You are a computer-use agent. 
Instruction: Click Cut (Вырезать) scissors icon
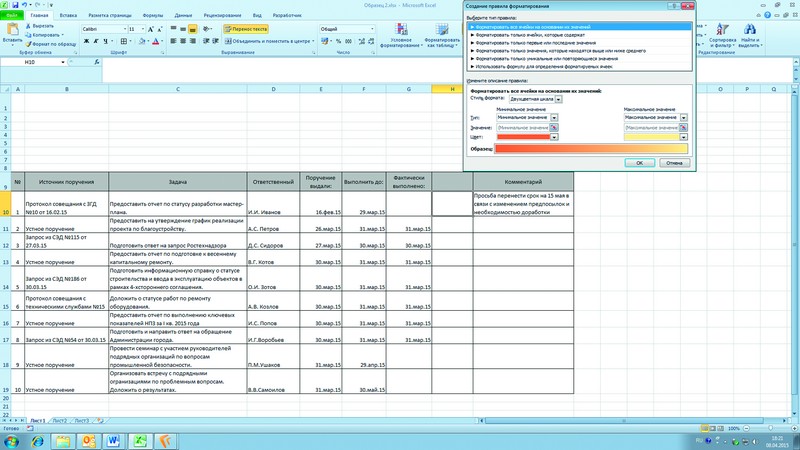coord(29,26)
